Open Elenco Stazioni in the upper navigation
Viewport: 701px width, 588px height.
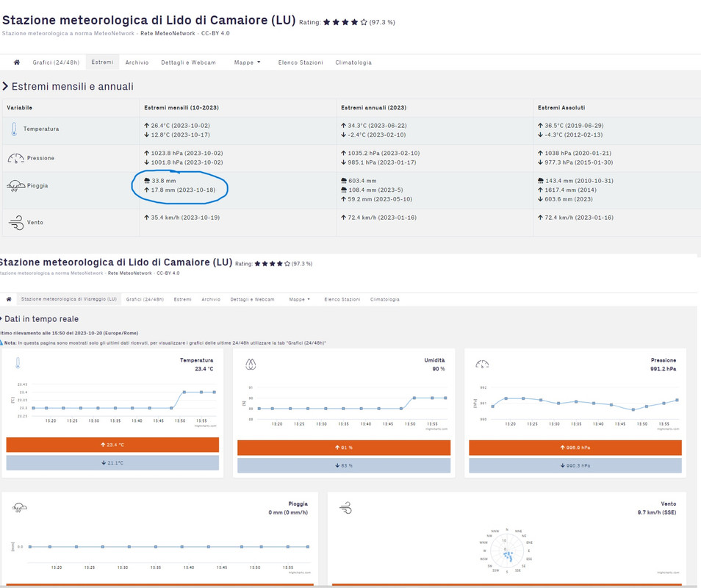coord(301,62)
